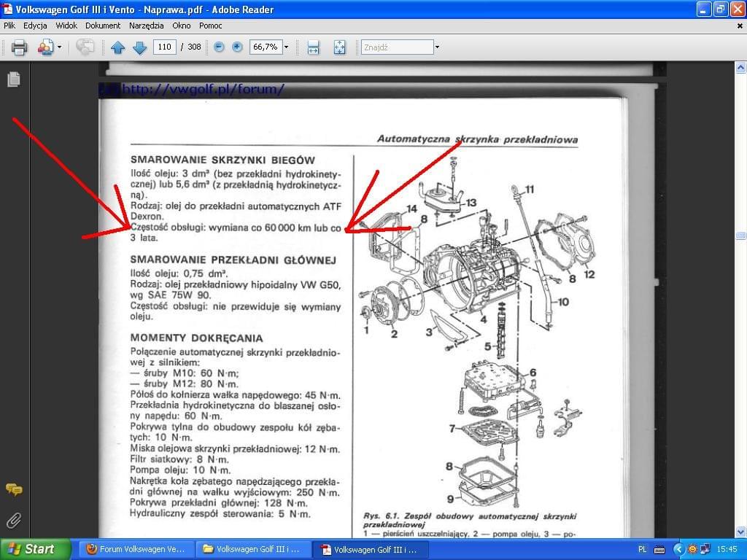Click the heading SMAROWANIE PRZEKŁADNI GŁÓWNEJ
The image size is (747, 560).
233,260
